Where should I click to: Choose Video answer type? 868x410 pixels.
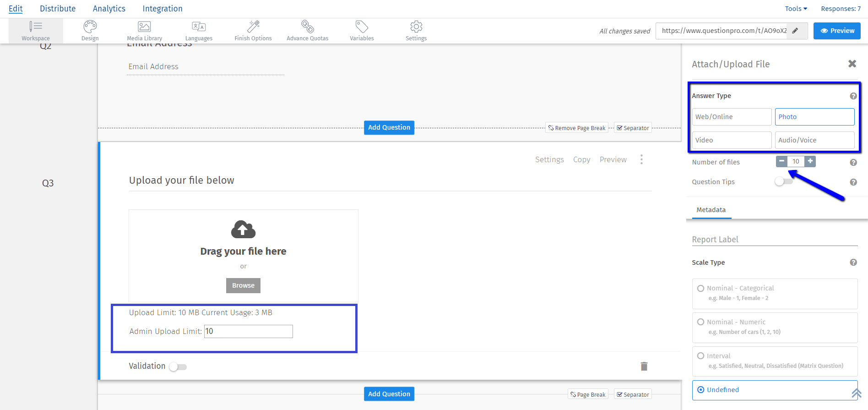click(732, 140)
